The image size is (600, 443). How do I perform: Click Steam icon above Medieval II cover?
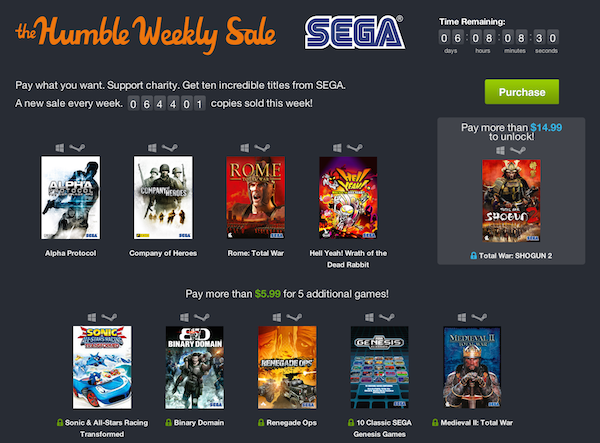[479, 317]
